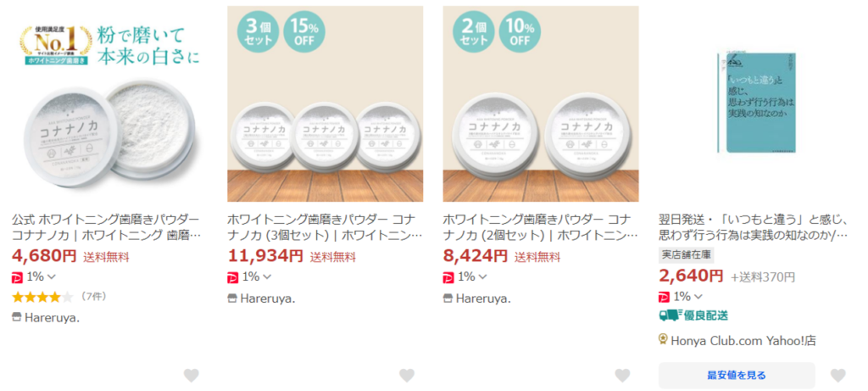The width and height of the screenshot is (868, 391).
Task: Toggle heart on the 3個セット product
Action: [x=407, y=375]
